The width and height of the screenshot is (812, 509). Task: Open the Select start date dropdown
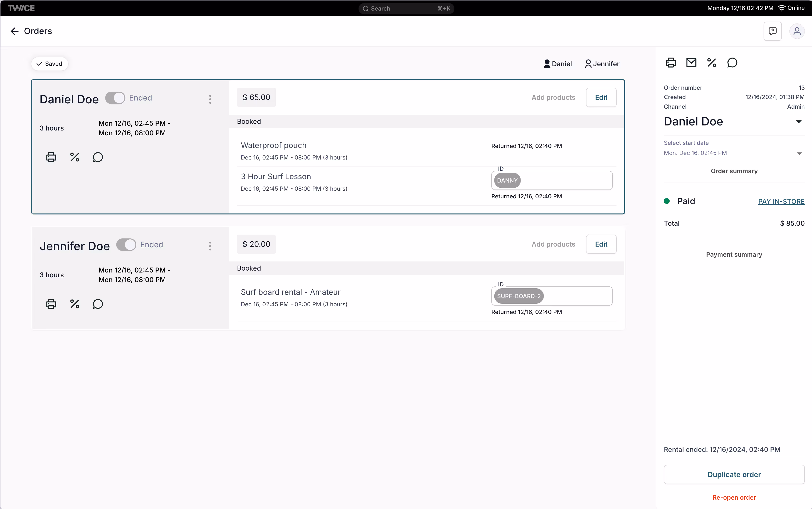pyautogui.click(x=799, y=154)
